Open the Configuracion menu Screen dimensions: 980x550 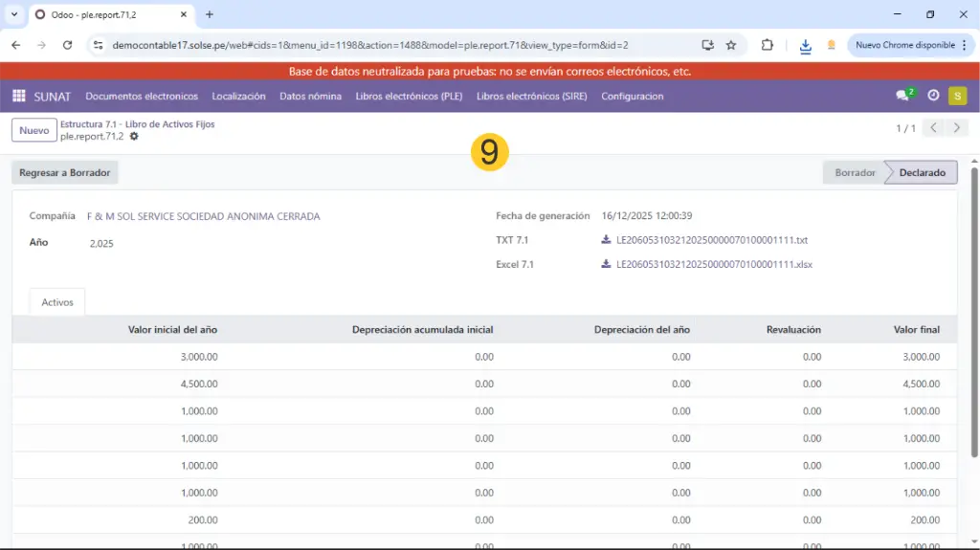click(632, 96)
